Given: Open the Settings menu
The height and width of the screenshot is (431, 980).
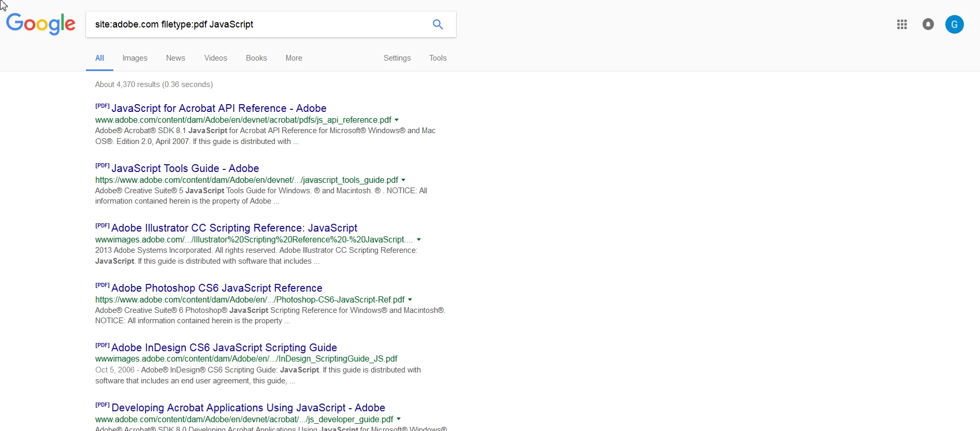Looking at the screenshot, I should click(397, 58).
